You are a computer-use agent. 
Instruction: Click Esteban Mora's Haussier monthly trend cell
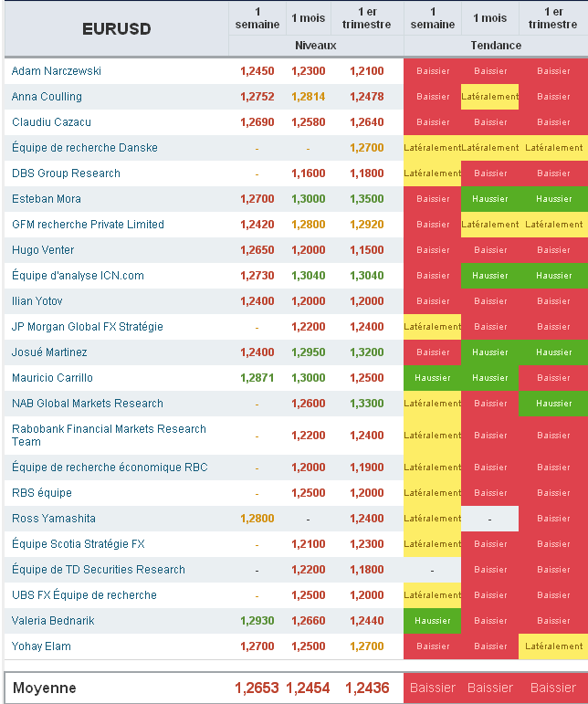(489, 199)
